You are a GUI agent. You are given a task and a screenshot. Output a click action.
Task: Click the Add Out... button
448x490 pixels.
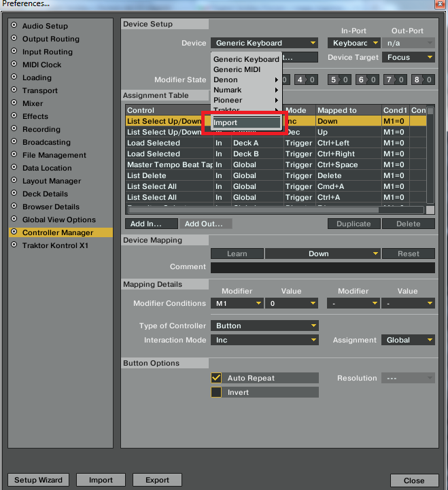[x=206, y=224]
